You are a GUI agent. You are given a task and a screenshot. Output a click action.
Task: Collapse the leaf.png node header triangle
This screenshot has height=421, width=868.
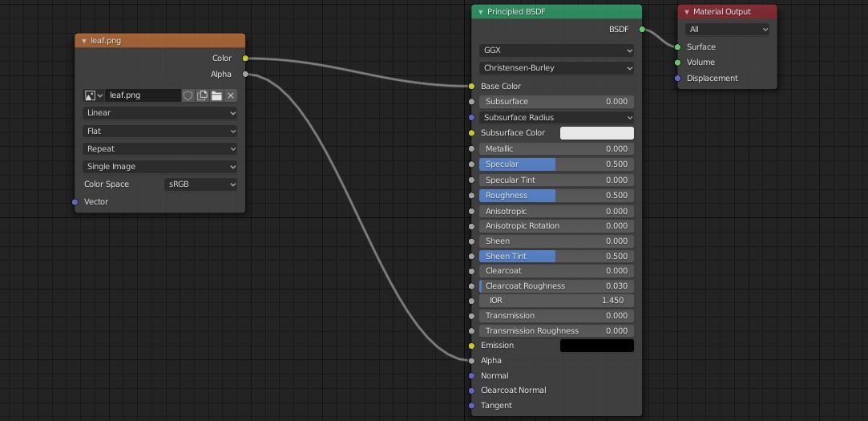[84, 40]
